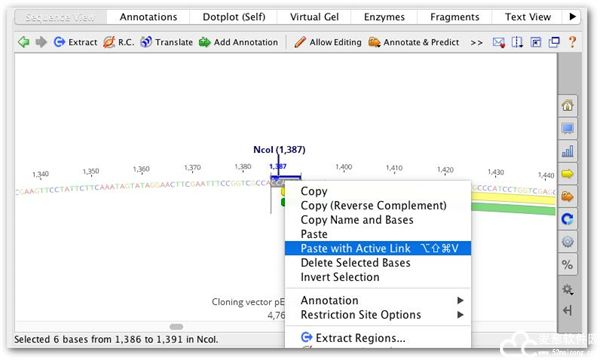Open the bar chart graphs icon in the side panel
Viewport: 600px width, 360px height.
567,151
